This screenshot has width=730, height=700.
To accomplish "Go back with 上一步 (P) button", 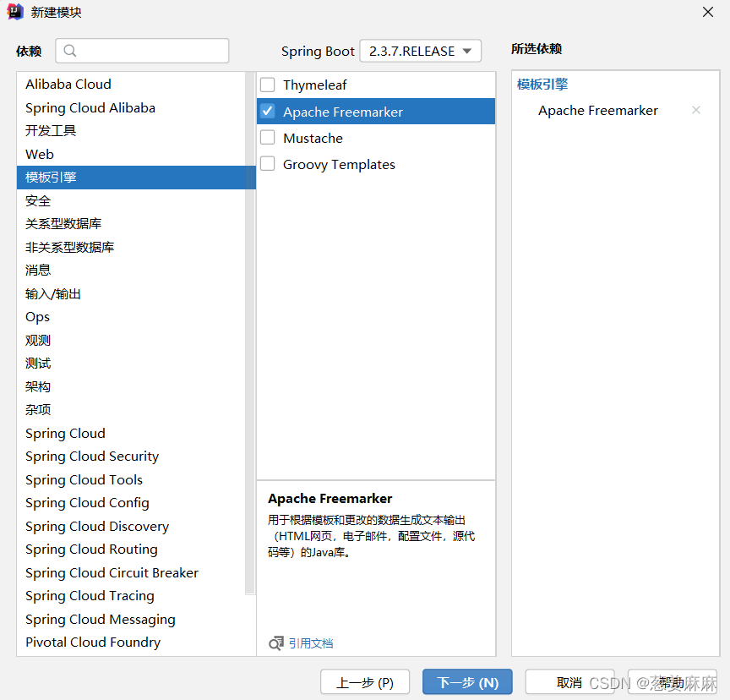I will 365,682.
